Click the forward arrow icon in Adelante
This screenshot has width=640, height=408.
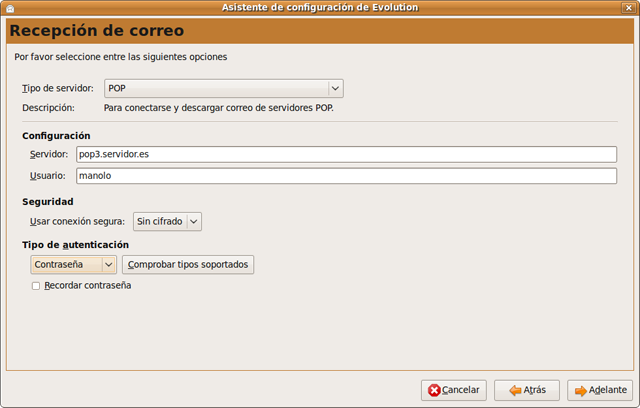click(580, 390)
